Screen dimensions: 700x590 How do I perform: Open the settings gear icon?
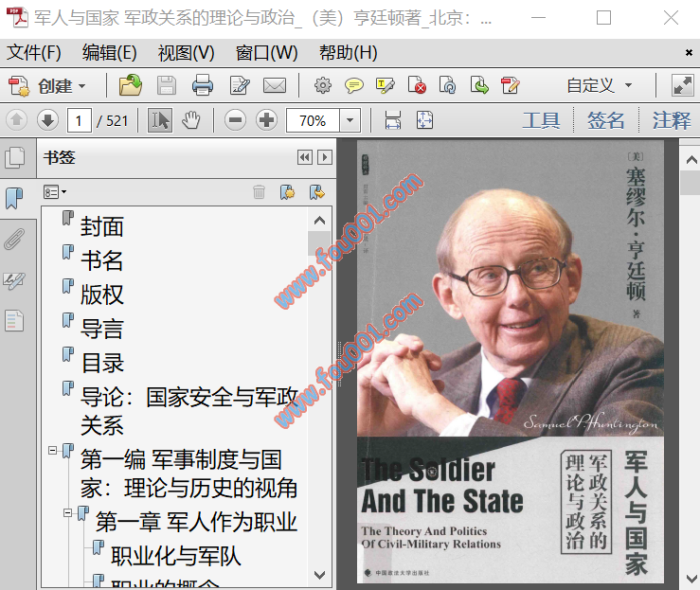click(x=323, y=85)
